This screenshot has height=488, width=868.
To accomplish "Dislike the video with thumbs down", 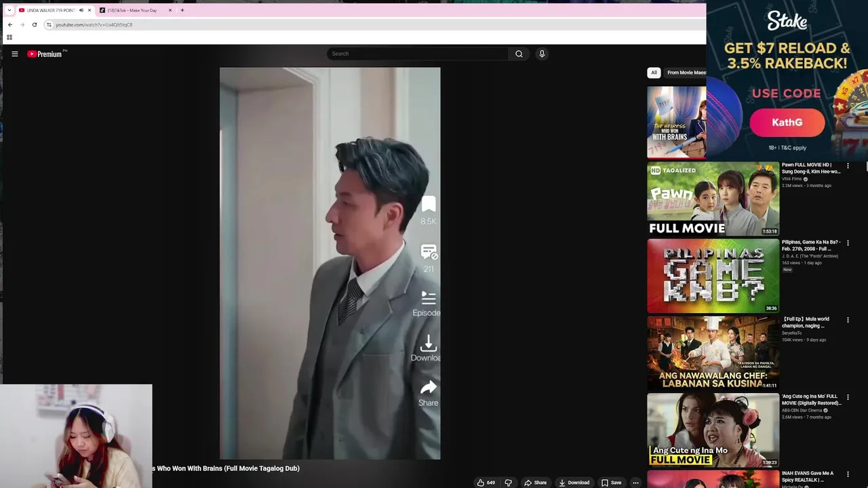I will [x=508, y=483].
